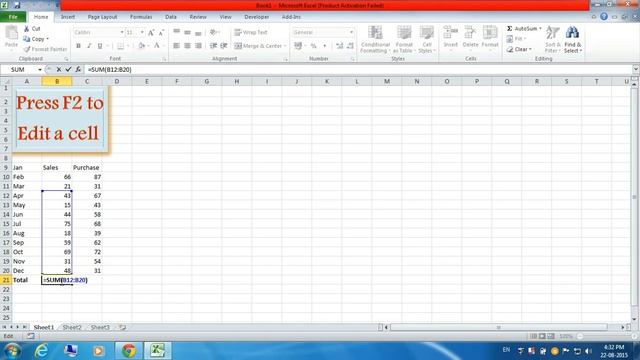Switch to the Formulas tab

(141, 17)
